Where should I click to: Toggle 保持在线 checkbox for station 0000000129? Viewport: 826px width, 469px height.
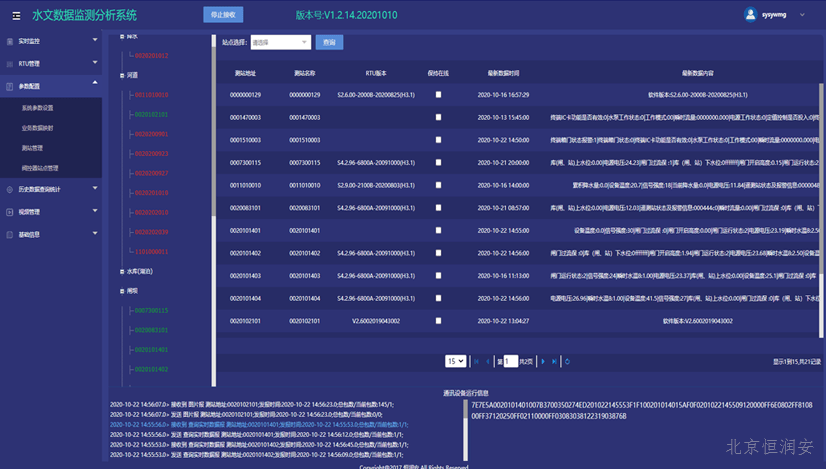point(438,95)
